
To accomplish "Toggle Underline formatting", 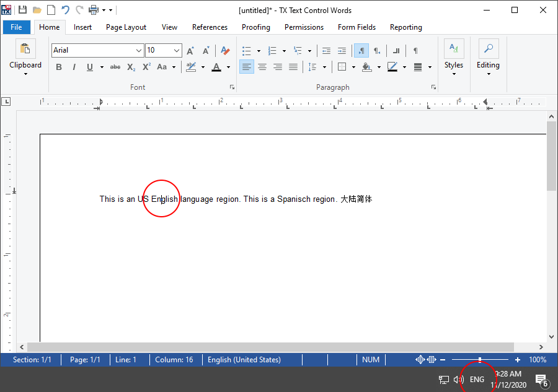I will [x=90, y=67].
